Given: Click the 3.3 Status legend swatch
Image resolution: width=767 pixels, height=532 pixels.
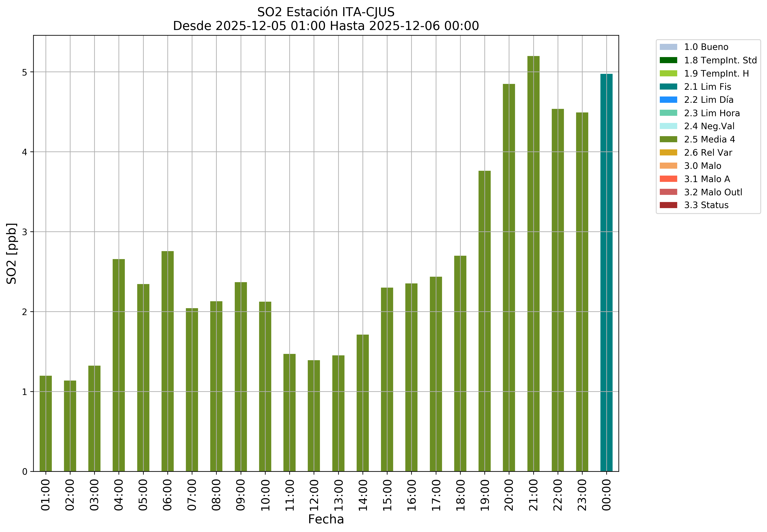Looking at the screenshot, I should pyautogui.click(x=668, y=205).
